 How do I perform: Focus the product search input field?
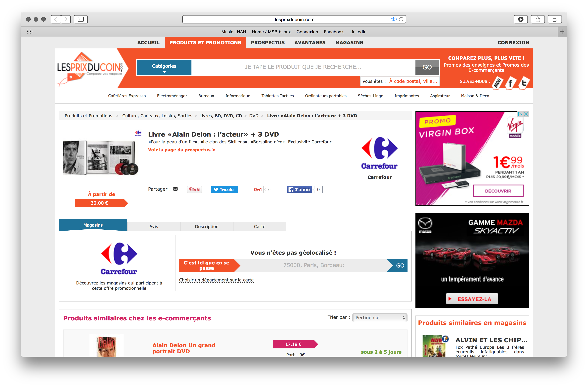303,67
